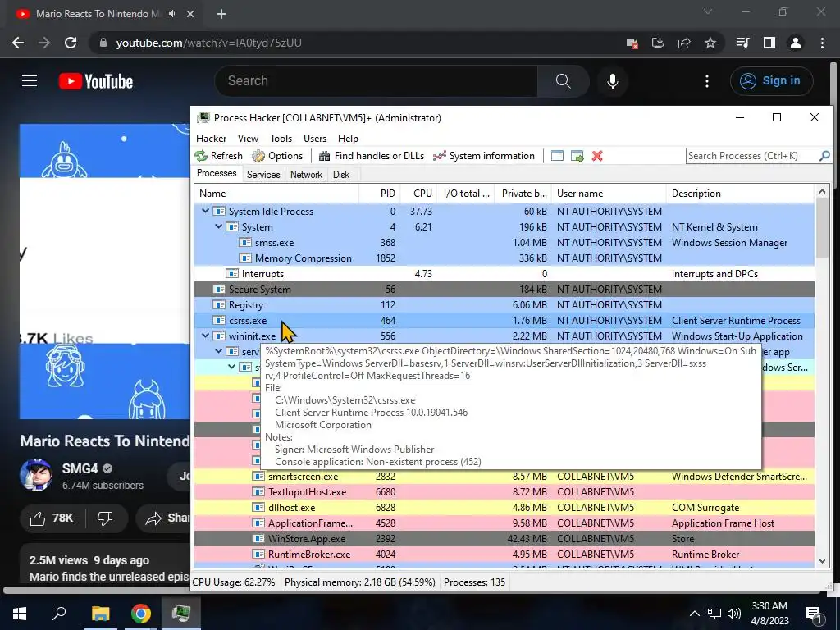Click the process list scrollbar up arrow

coord(822,192)
